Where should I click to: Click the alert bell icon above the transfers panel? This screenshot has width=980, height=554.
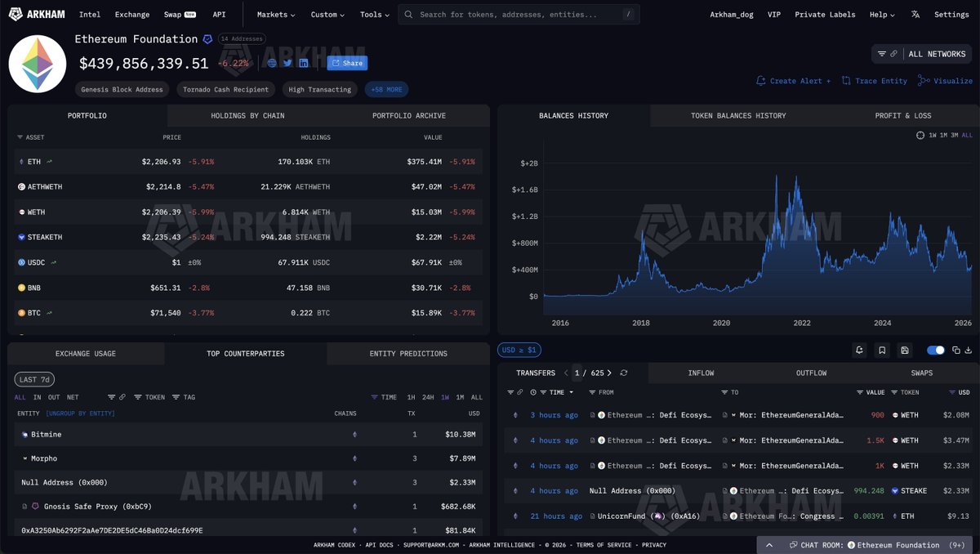coord(859,350)
